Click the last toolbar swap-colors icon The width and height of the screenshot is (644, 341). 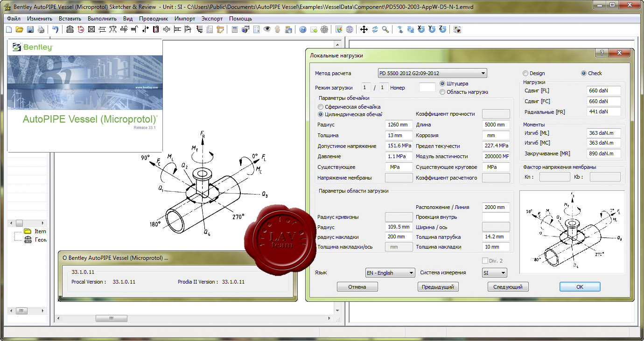457,29
